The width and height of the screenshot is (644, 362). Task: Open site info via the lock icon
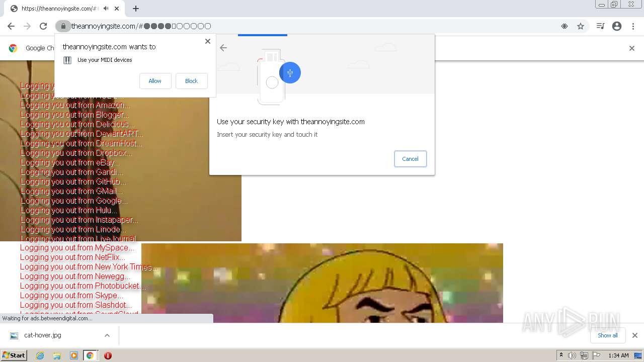[63, 26]
